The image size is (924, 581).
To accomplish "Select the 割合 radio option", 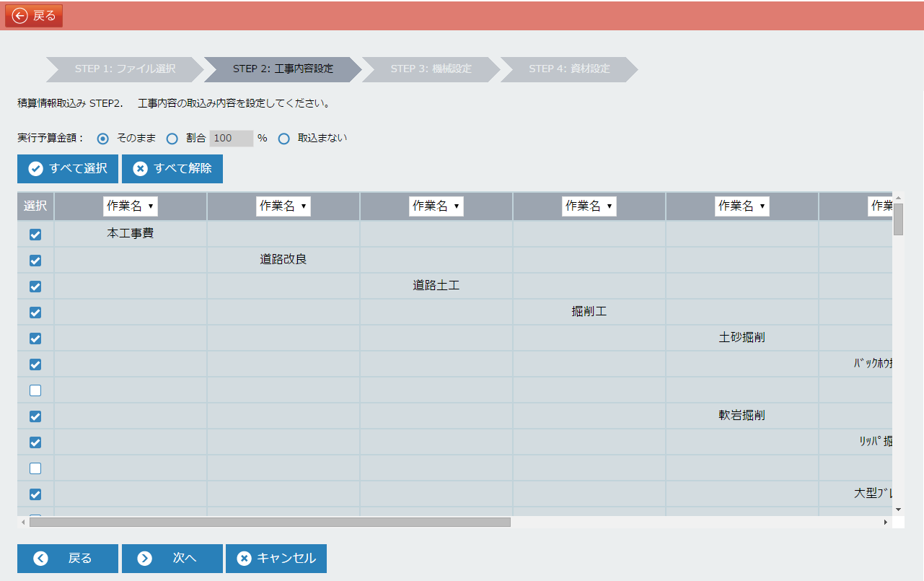I will click(x=172, y=139).
